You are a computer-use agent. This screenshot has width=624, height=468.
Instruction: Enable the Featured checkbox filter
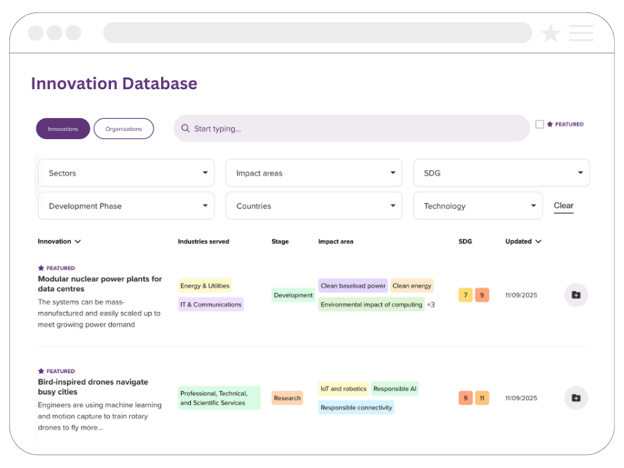(x=540, y=125)
